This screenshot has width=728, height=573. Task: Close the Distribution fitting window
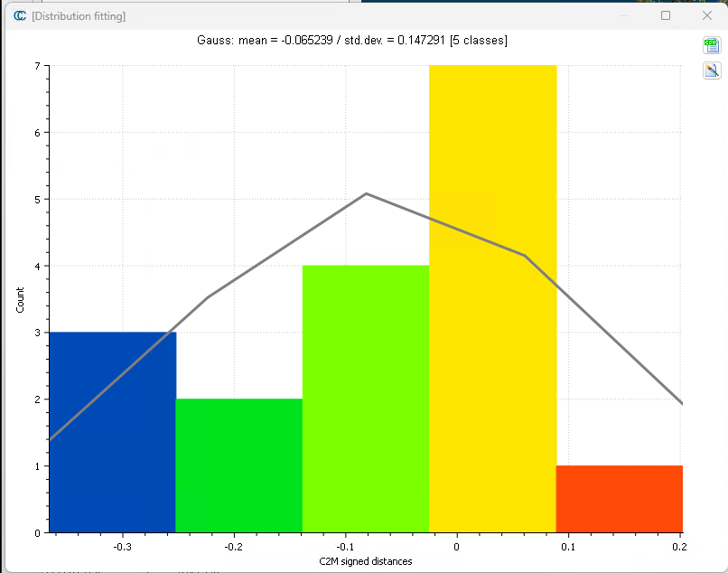707,15
